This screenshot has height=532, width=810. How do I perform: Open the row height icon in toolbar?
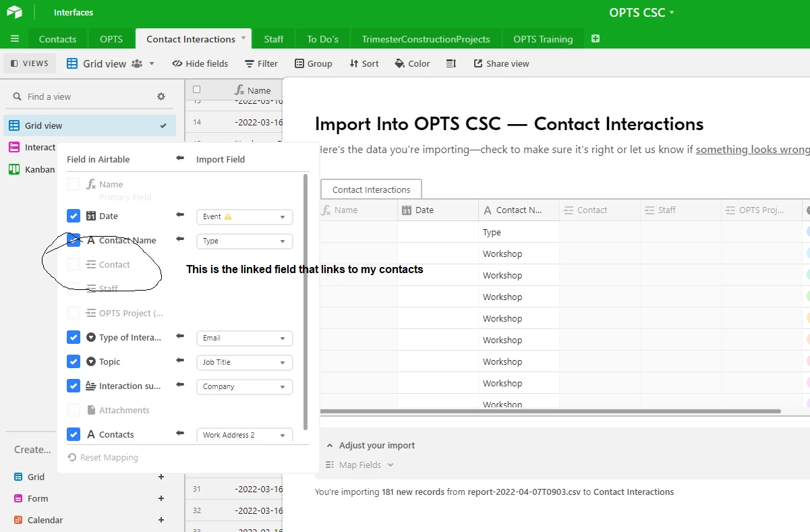click(x=451, y=63)
